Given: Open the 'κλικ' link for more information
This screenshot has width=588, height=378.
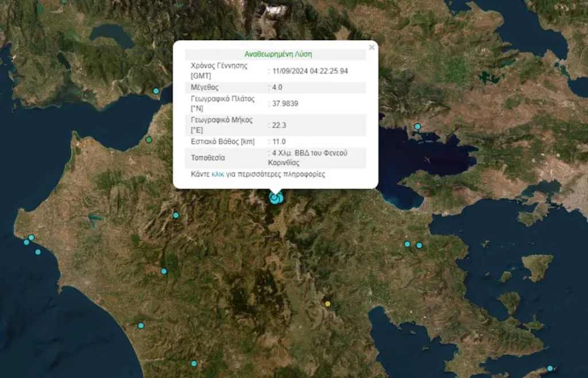Looking at the screenshot, I should pos(218,174).
